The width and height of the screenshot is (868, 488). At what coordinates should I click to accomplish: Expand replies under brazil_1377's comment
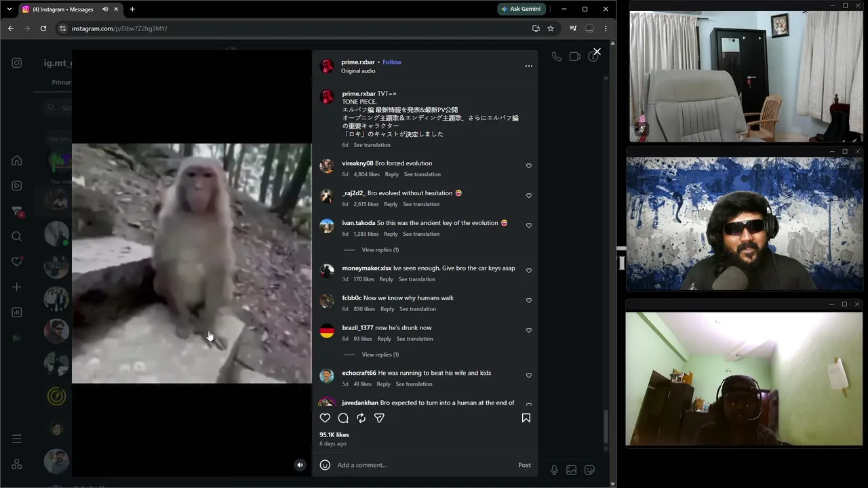380,354
